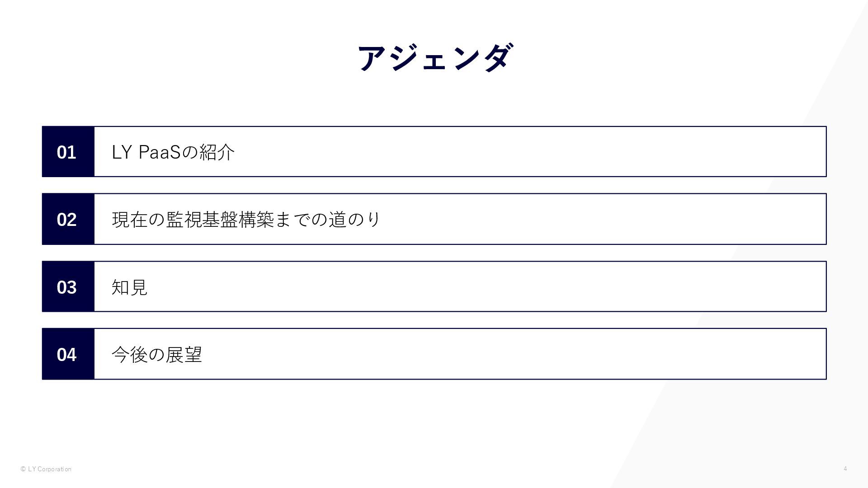Click the slide page number 4

click(x=845, y=469)
